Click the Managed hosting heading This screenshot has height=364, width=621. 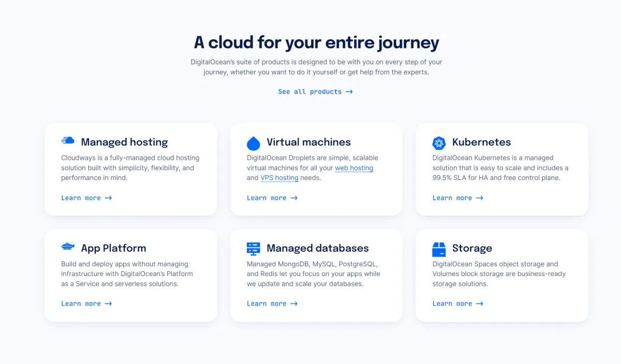pyautogui.click(x=124, y=142)
